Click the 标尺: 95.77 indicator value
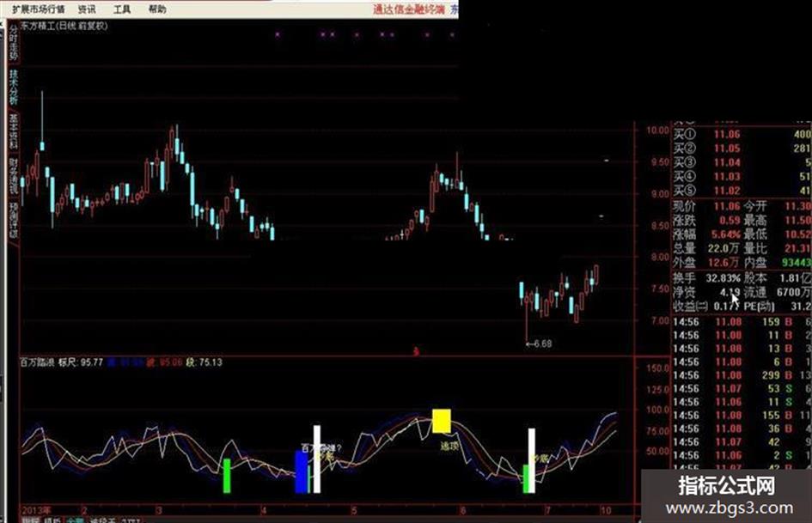 [x=81, y=362]
